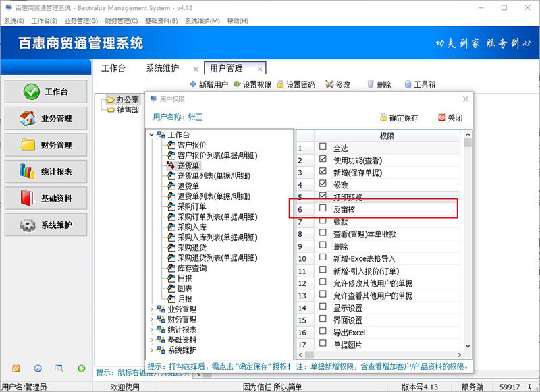Screen dimensions: 540x392
Task: Close the 用户权限 dialog with X
Action: 465,99
